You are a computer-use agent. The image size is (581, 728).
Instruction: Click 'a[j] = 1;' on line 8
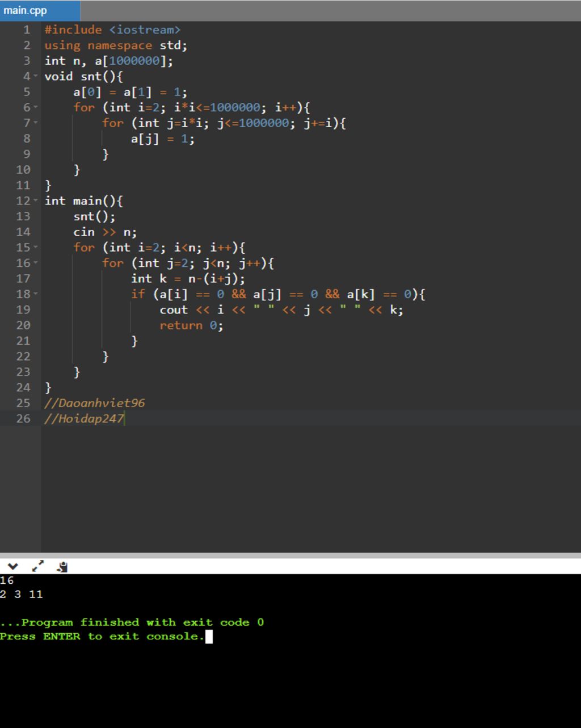coord(163,139)
